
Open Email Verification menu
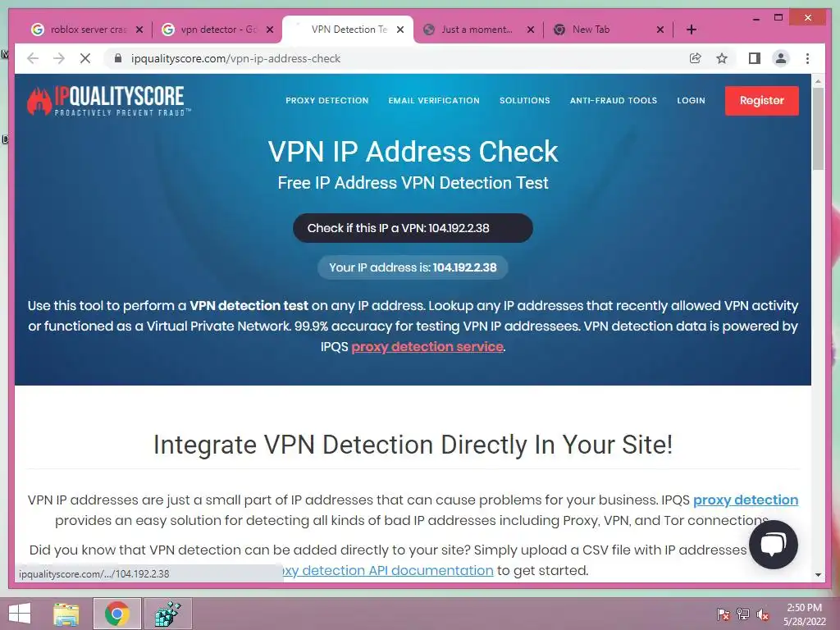[x=434, y=100]
